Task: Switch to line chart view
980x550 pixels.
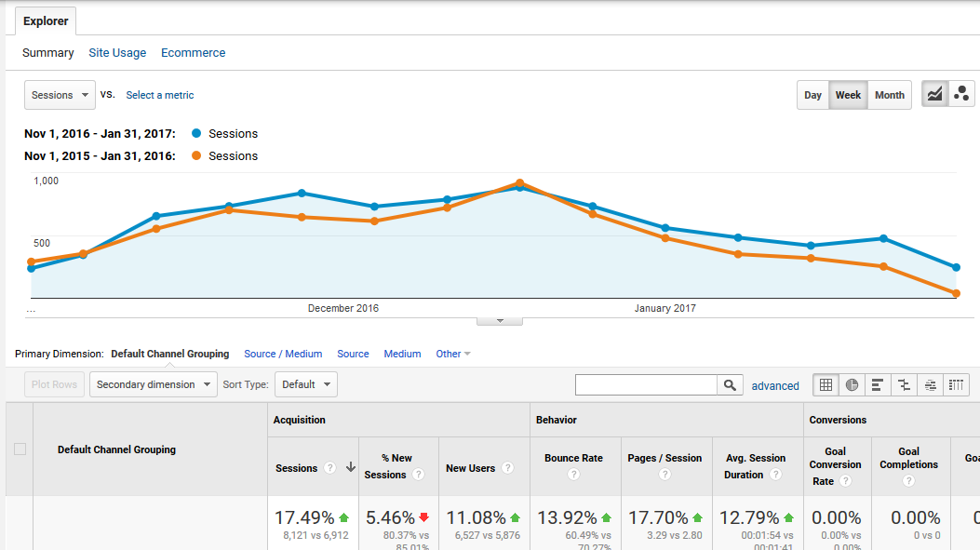Action: (x=934, y=94)
